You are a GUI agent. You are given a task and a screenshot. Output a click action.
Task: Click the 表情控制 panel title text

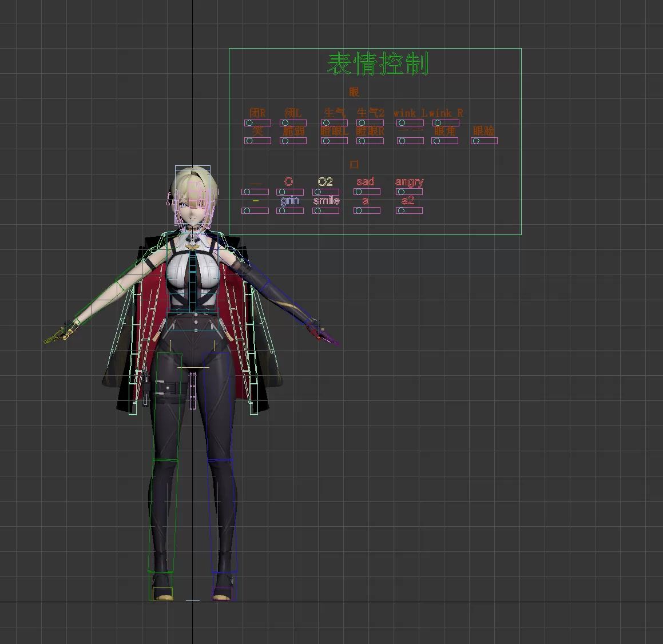click(x=378, y=64)
